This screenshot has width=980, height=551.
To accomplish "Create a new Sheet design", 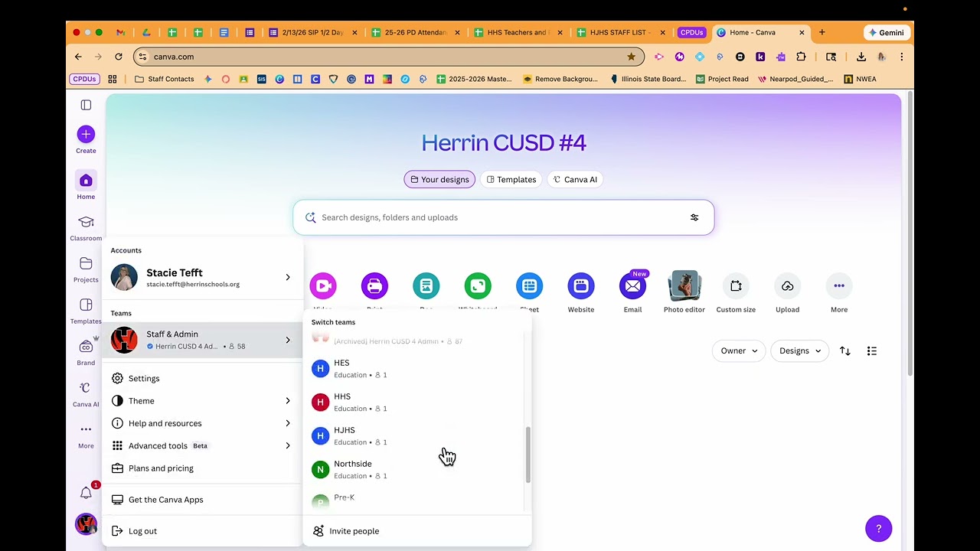I will click(529, 286).
